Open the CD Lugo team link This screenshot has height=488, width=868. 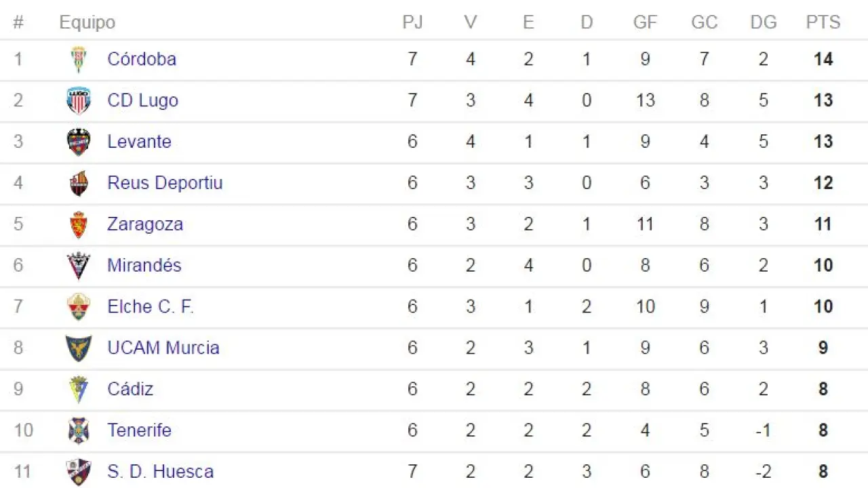(x=142, y=100)
